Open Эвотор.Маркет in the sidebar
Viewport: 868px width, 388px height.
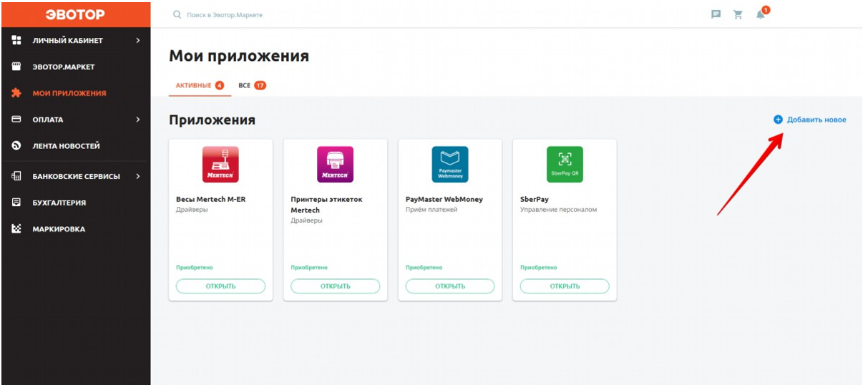point(63,67)
